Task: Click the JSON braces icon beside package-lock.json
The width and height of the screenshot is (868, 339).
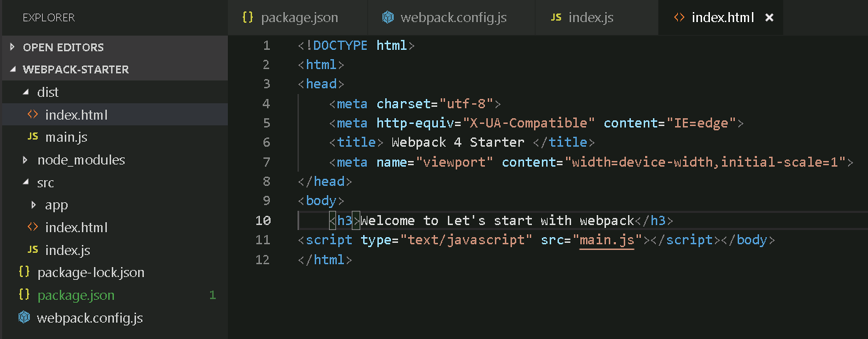Action: click(x=24, y=272)
